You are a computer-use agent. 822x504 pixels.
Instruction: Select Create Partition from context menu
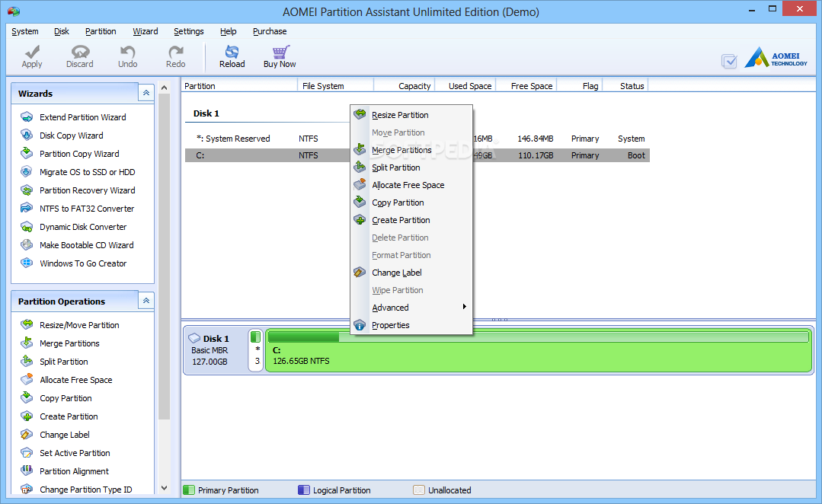(411, 220)
